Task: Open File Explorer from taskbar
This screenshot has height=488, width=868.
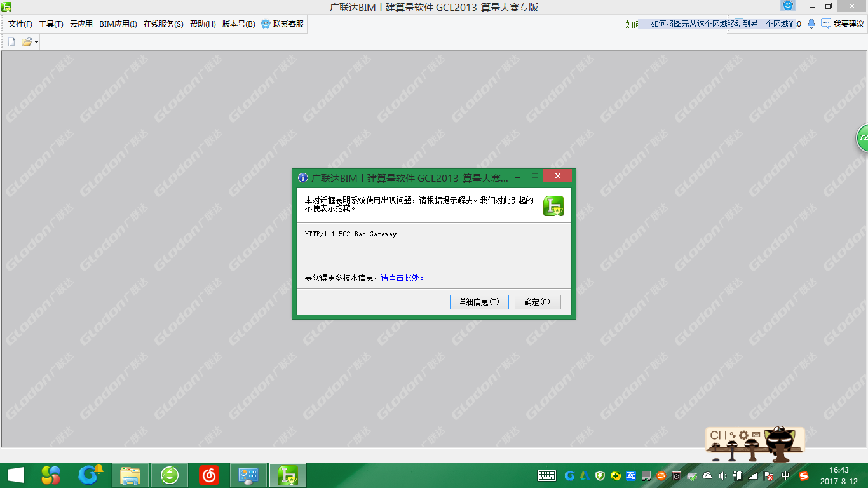Action: pyautogui.click(x=130, y=475)
